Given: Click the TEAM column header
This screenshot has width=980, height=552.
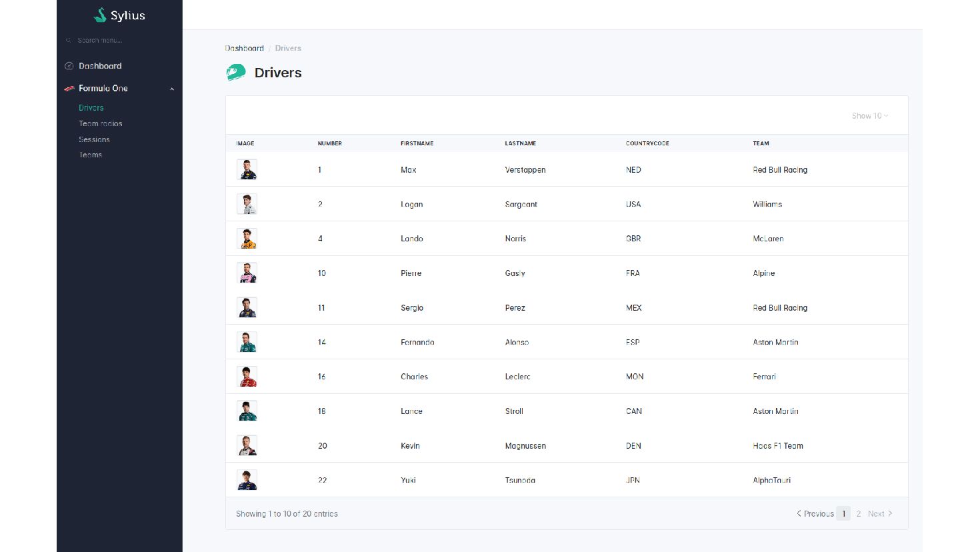Looking at the screenshot, I should point(761,143).
